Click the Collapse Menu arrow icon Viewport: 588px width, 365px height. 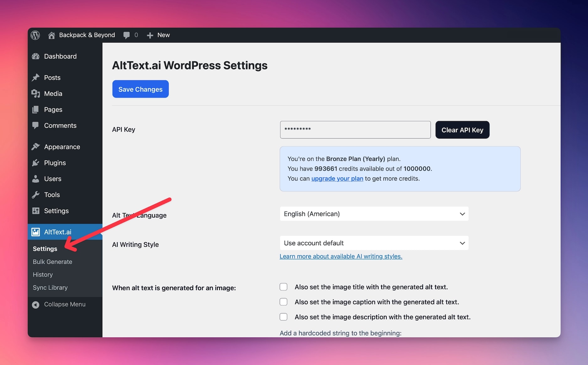click(x=36, y=304)
